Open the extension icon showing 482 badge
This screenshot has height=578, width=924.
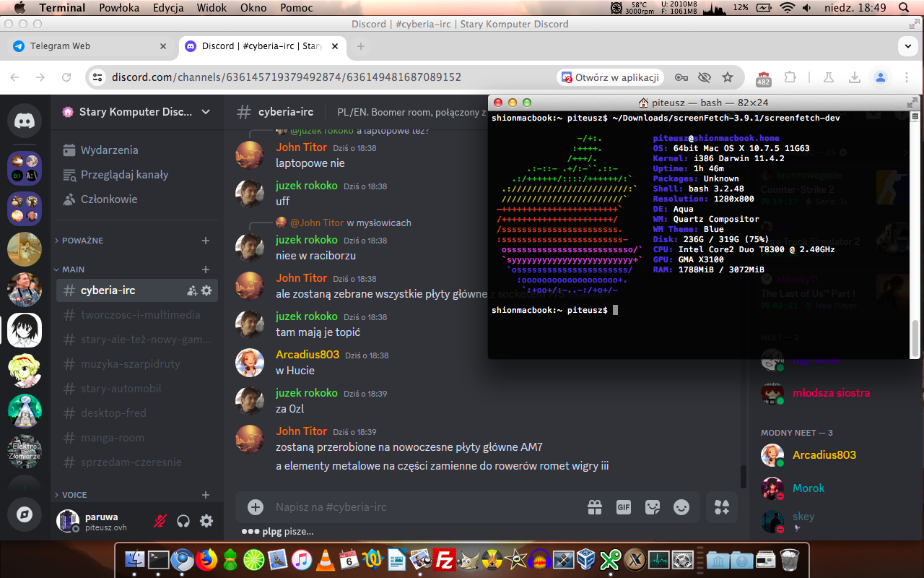(764, 77)
